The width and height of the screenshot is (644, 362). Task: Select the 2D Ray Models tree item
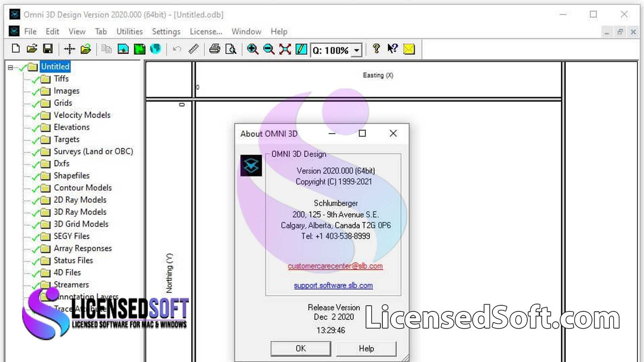pos(80,200)
